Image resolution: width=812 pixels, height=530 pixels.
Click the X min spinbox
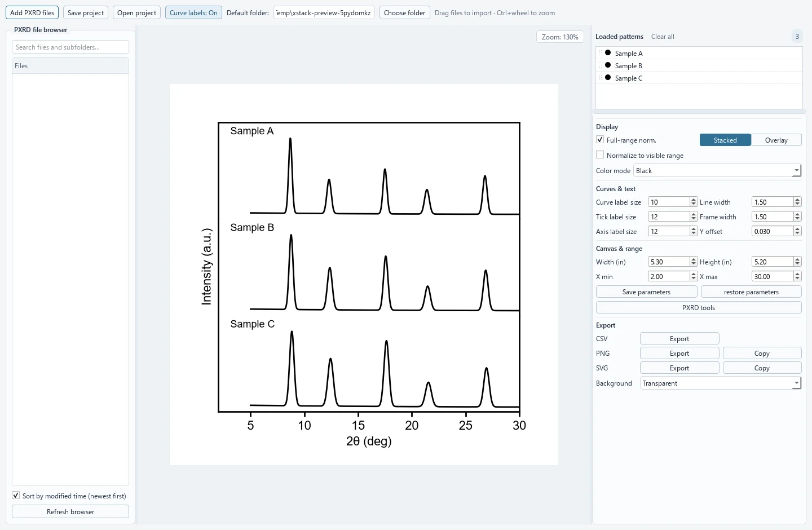tap(673, 276)
